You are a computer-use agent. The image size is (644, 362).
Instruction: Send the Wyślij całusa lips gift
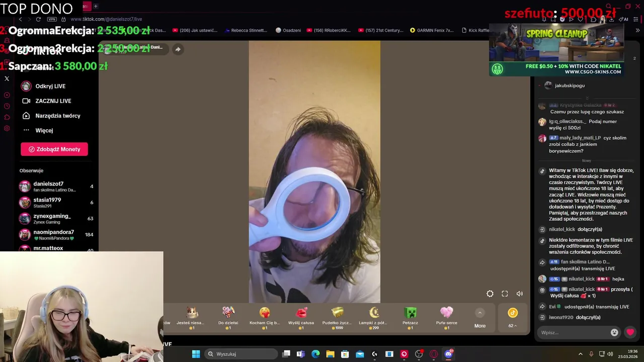click(x=301, y=318)
